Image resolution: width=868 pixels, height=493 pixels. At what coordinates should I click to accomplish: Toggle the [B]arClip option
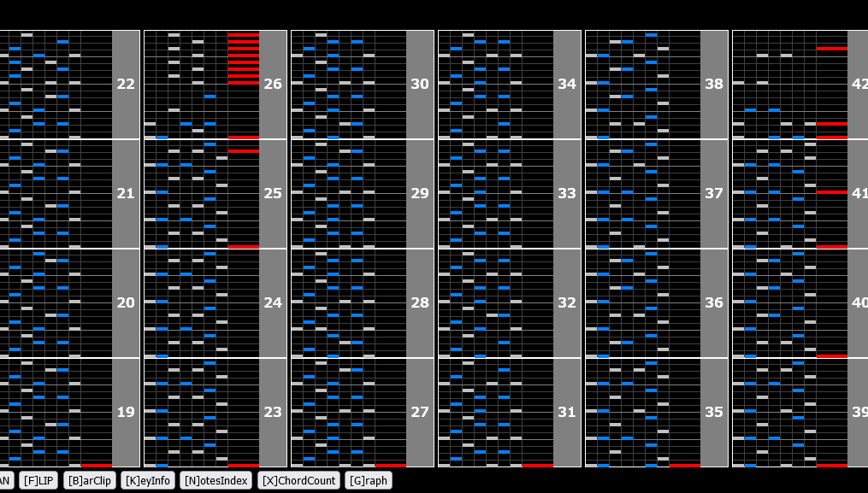coord(90,480)
